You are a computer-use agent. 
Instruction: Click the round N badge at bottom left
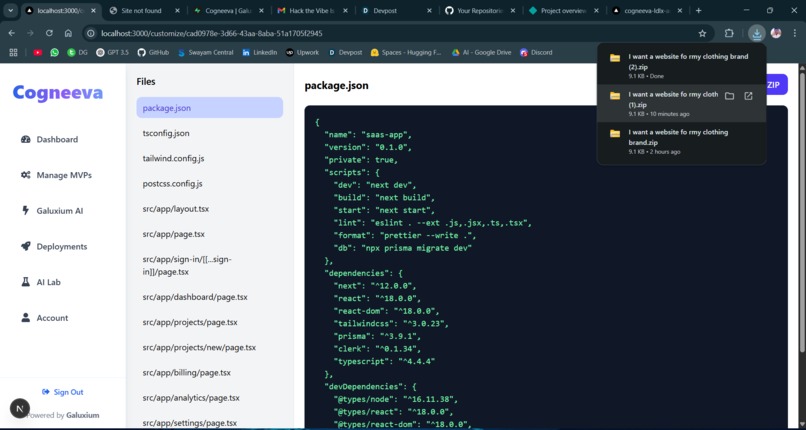pyautogui.click(x=20, y=409)
